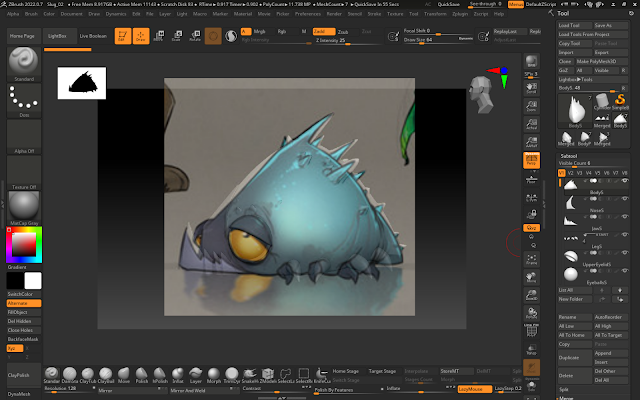Select the SimpleBrush tool icon
The width and height of the screenshot is (640, 400).
(620, 102)
